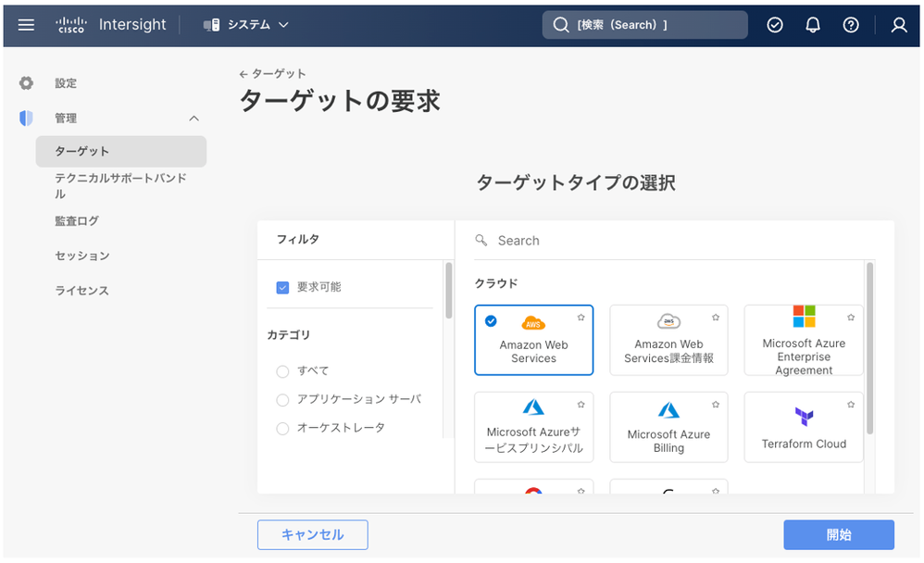Viewport: 924px width, 563px height.
Task: Open 監査ログ in the sidebar
Action: pos(77,221)
